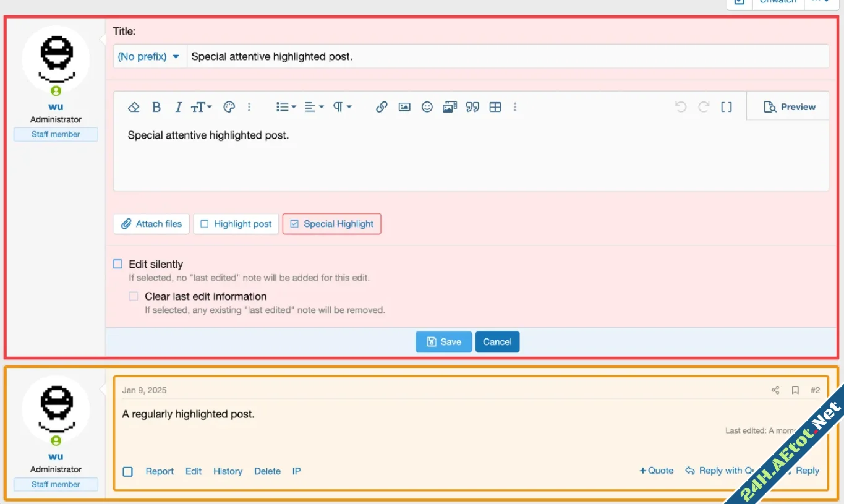Screen dimensions: 844x504
Task: Open the (No prefix) dropdown
Action: 149,56
